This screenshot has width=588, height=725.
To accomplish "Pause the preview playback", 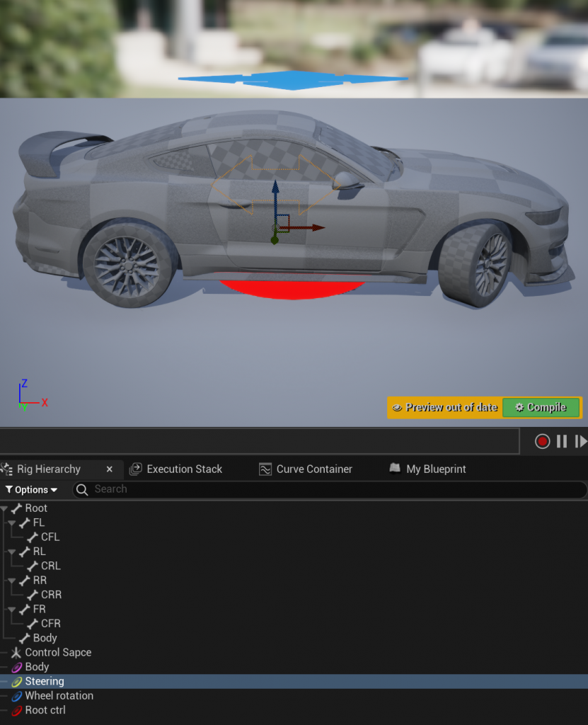I will click(x=562, y=441).
